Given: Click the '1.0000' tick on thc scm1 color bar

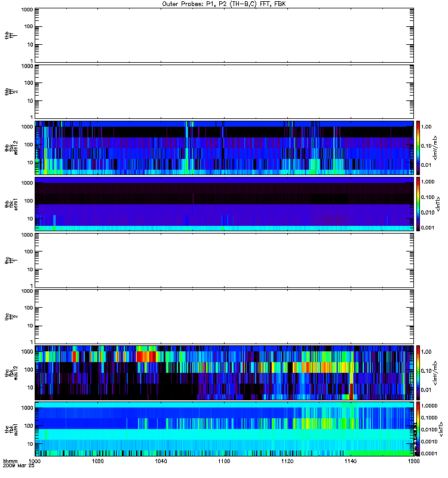Looking at the screenshot, I should [429, 406].
